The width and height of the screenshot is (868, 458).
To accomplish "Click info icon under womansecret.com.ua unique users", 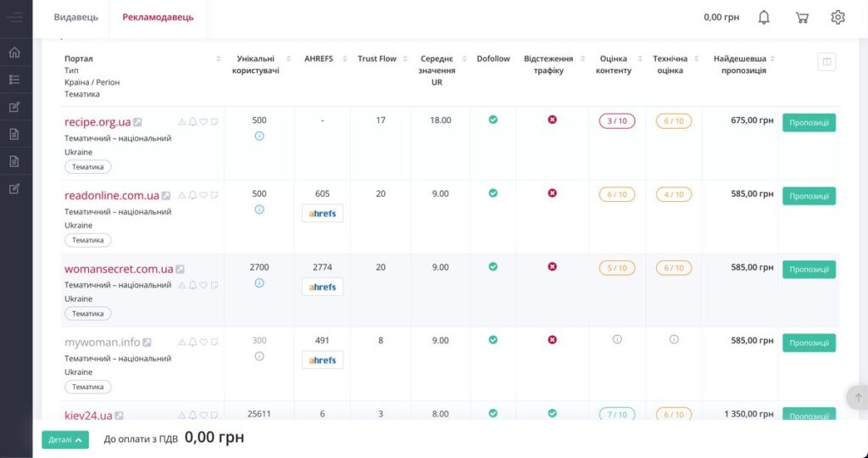I will 259,283.
